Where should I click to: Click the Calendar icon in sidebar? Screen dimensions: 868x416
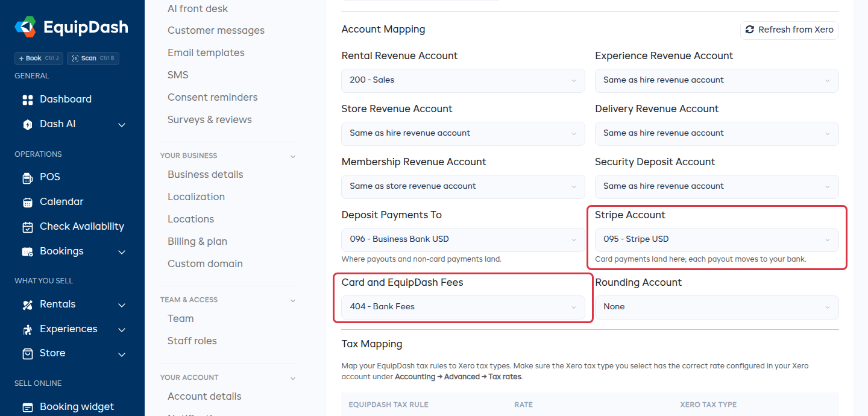(x=27, y=202)
